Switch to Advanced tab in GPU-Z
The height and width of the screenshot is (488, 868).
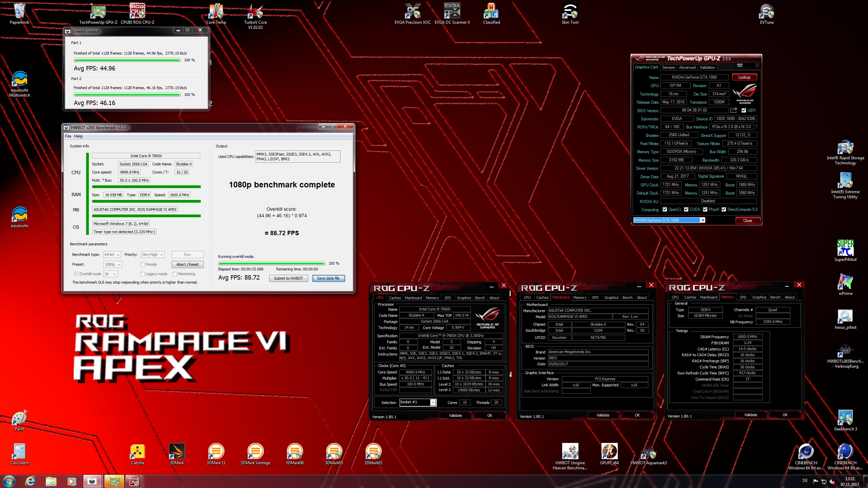pos(687,67)
